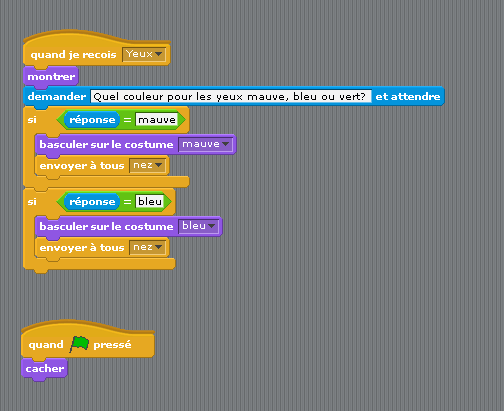
Task: Click the mauve text field in equals operator
Action: [x=157, y=120]
